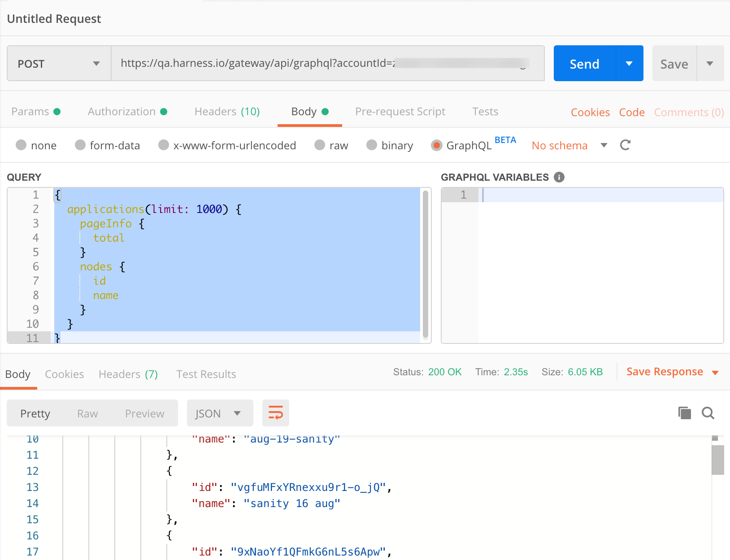Switch response view to Pretty
This screenshot has height=560, width=730.
coord(35,413)
